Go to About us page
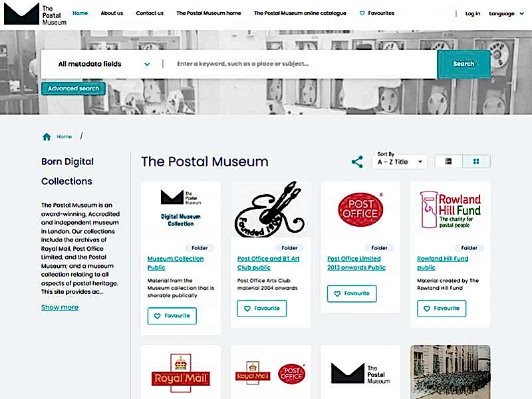 (x=112, y=13)
